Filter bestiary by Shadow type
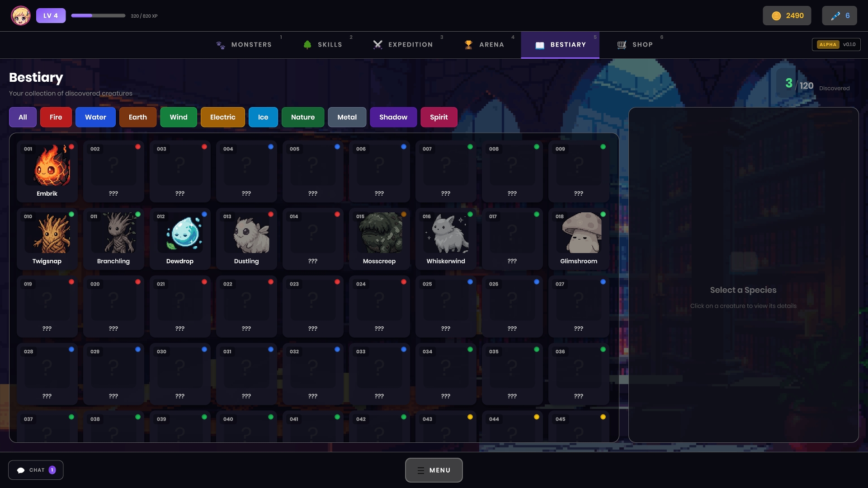The width and height of the screenshot is (868, 488). click(393, 117)
